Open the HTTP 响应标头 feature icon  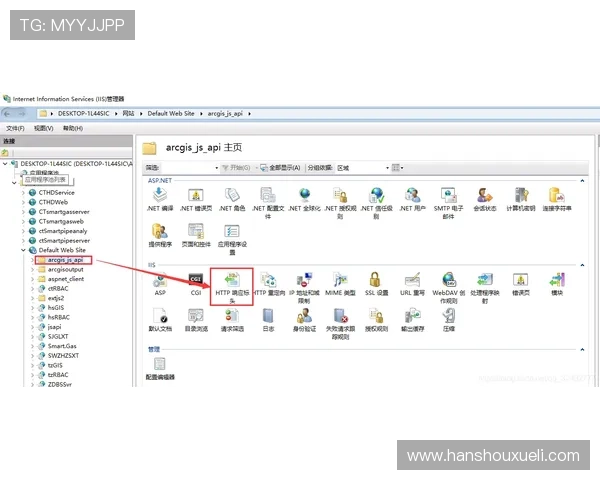tap(232, 279)
